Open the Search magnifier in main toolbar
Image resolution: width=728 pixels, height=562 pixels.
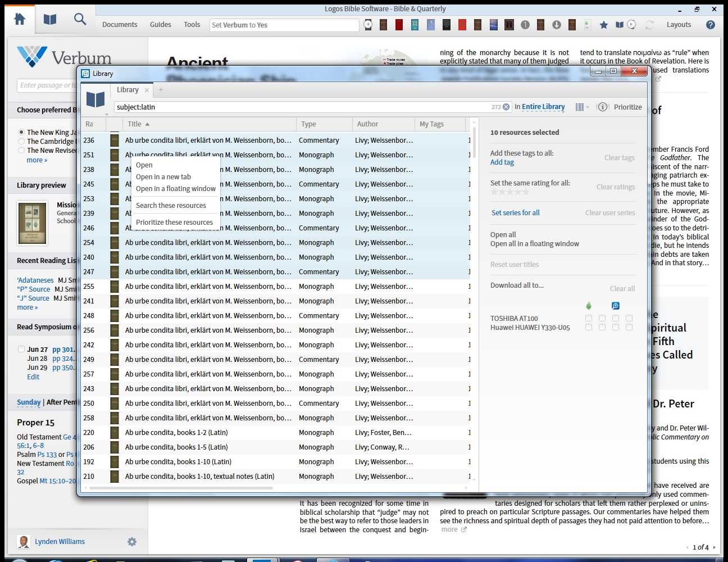[x=80, y=19]
